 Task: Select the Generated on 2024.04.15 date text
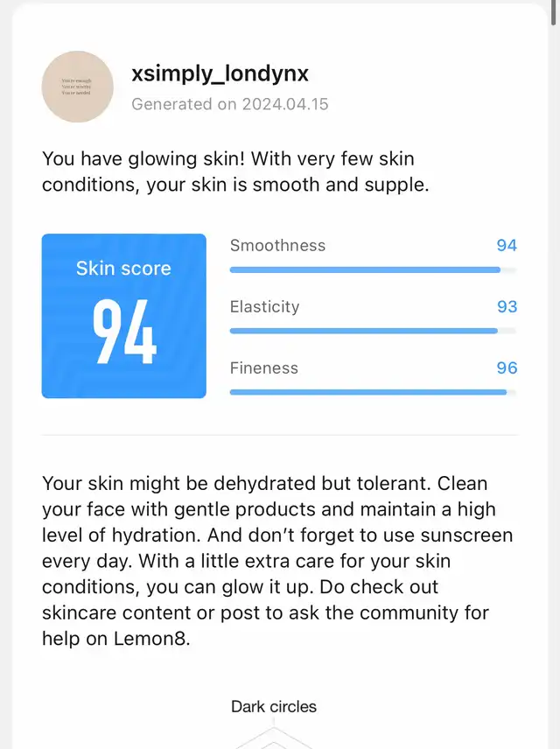[230, 104]
